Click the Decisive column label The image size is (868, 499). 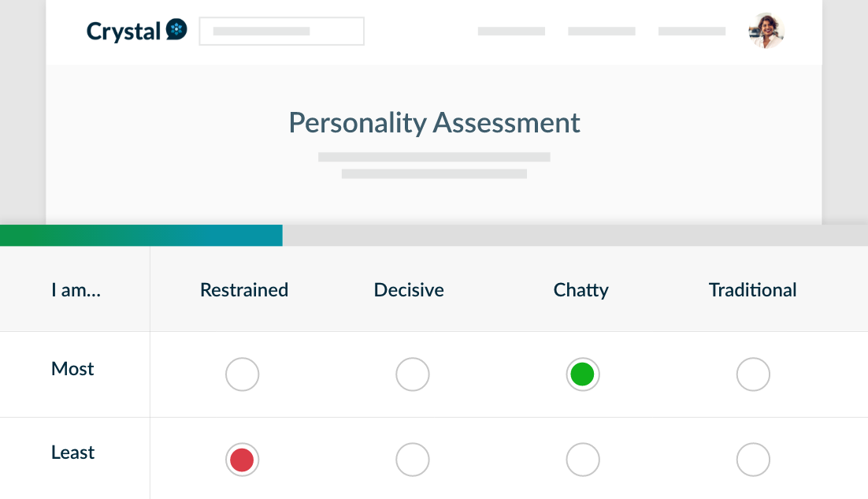pyautogui.click(x=409, y=290)
